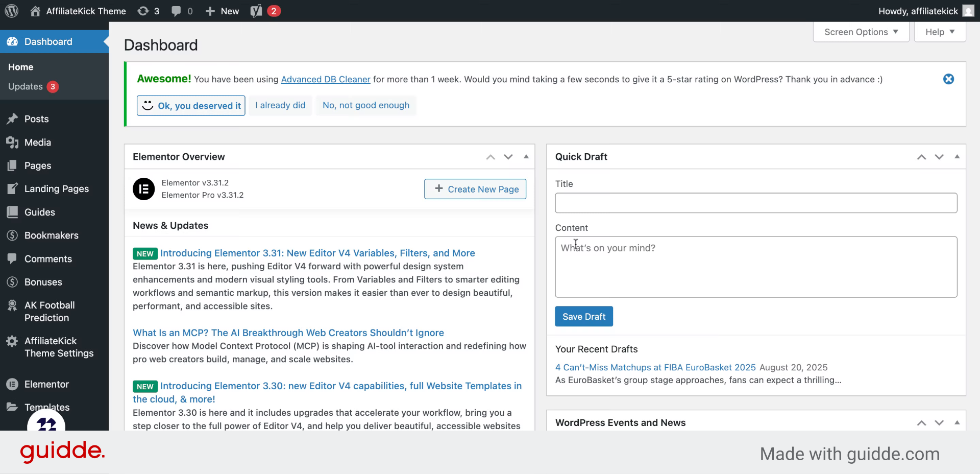Open the updates icon in admin bar

coord(143,11)
